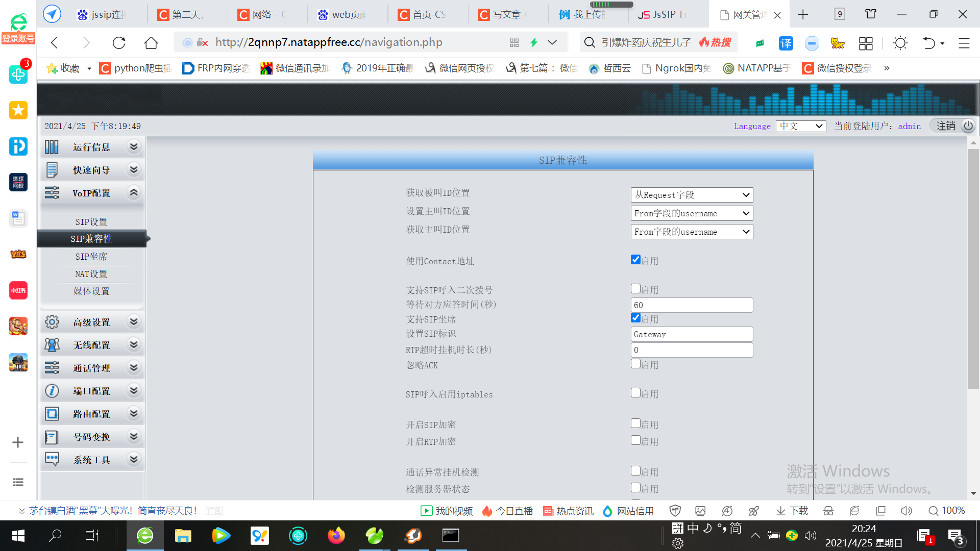This screenshot has width=980, height=551.
Task: Open the FRP内网穿透 bookmark
Action: click(215, 68)
